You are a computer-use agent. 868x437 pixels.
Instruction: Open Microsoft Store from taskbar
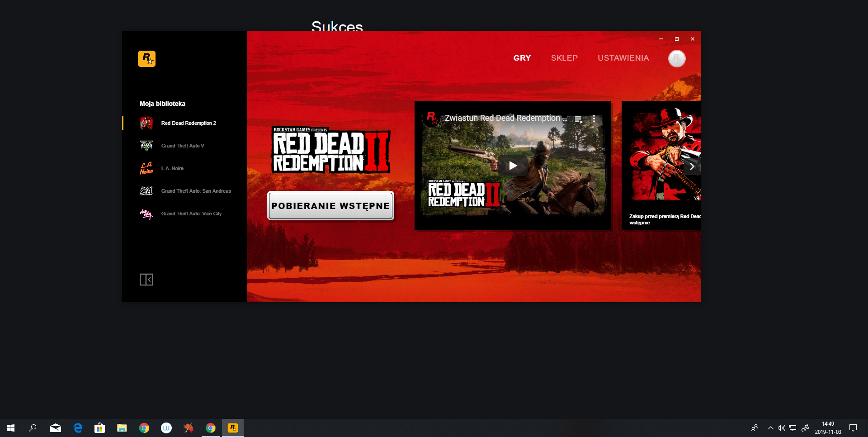[100, 428]
